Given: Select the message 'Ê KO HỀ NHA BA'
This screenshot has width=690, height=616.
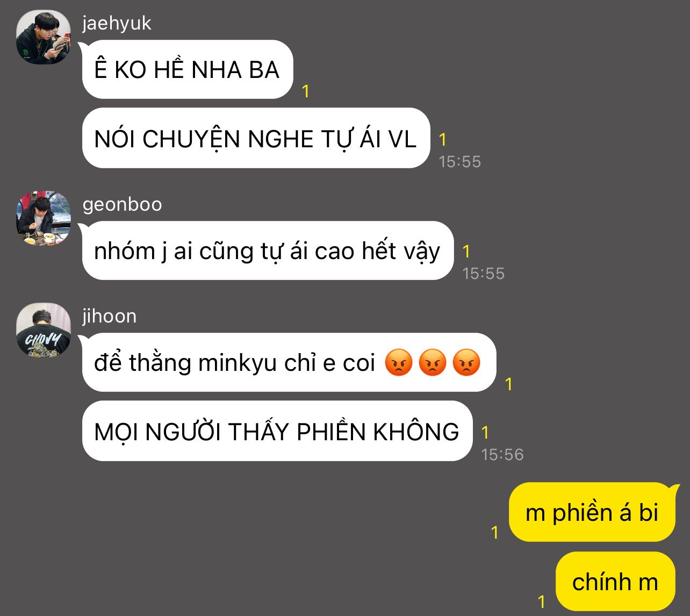Looking at the screenshot, I should pos(187,69).
